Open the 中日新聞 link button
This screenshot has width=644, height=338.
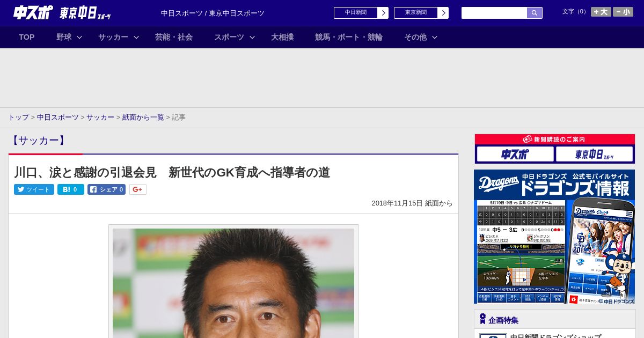355,12
